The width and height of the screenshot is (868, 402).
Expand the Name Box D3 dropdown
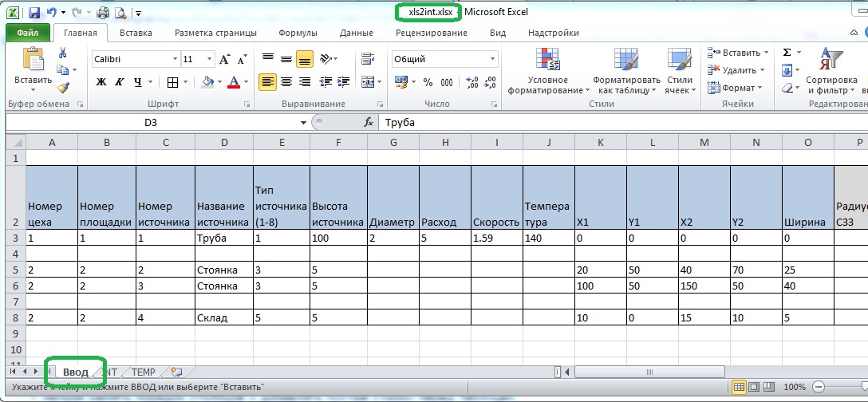pos(303,122)
